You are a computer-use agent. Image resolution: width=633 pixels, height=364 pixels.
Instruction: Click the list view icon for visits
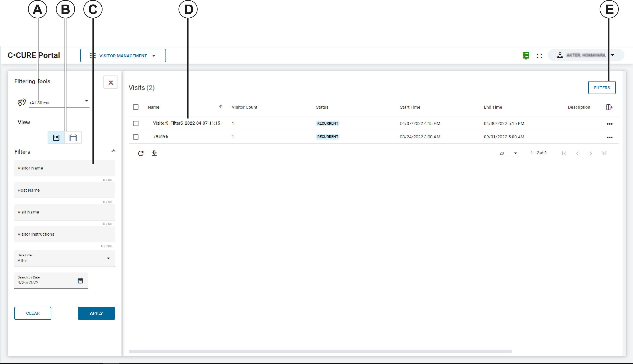56,137
